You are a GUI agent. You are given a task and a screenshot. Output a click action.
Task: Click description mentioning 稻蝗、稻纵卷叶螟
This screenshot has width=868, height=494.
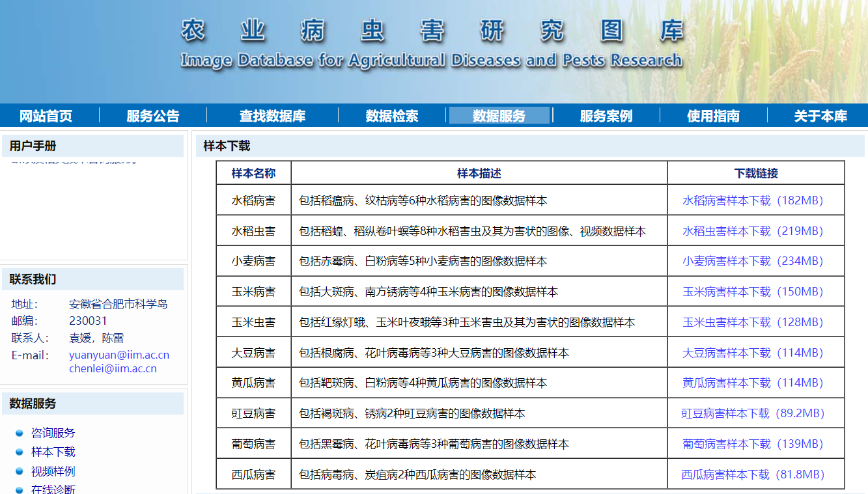(472, 231)
